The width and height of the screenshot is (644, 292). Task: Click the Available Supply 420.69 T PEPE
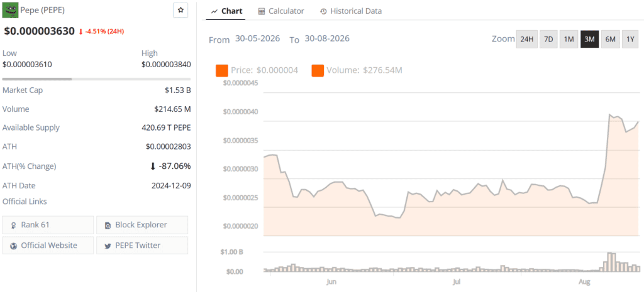pos(166,127)
